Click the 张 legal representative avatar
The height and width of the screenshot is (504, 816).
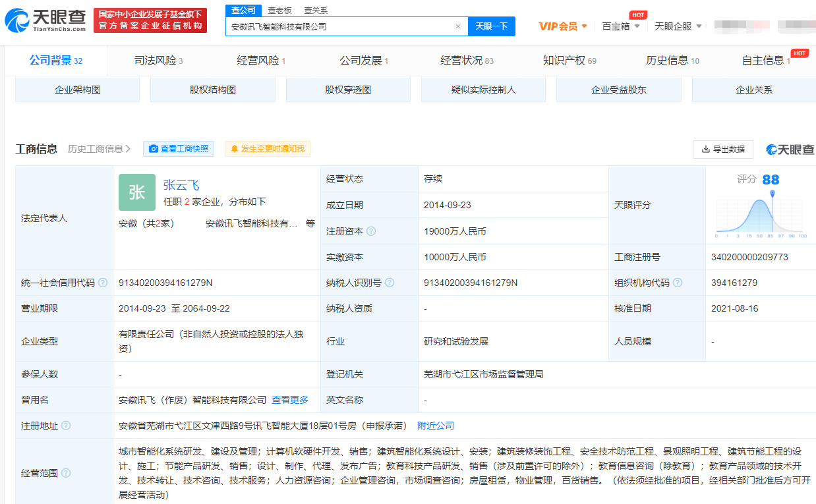[x=137, y=192]
